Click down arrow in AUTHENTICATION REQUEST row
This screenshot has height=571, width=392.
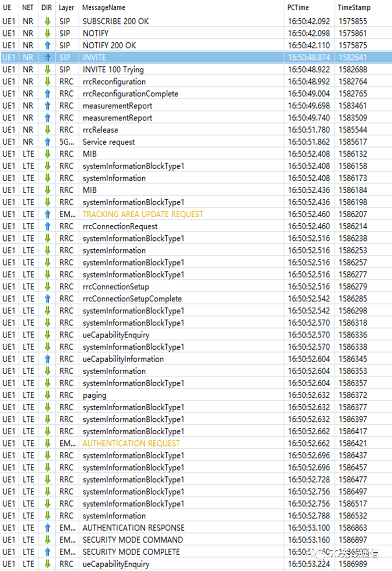(x=48, y=443)
